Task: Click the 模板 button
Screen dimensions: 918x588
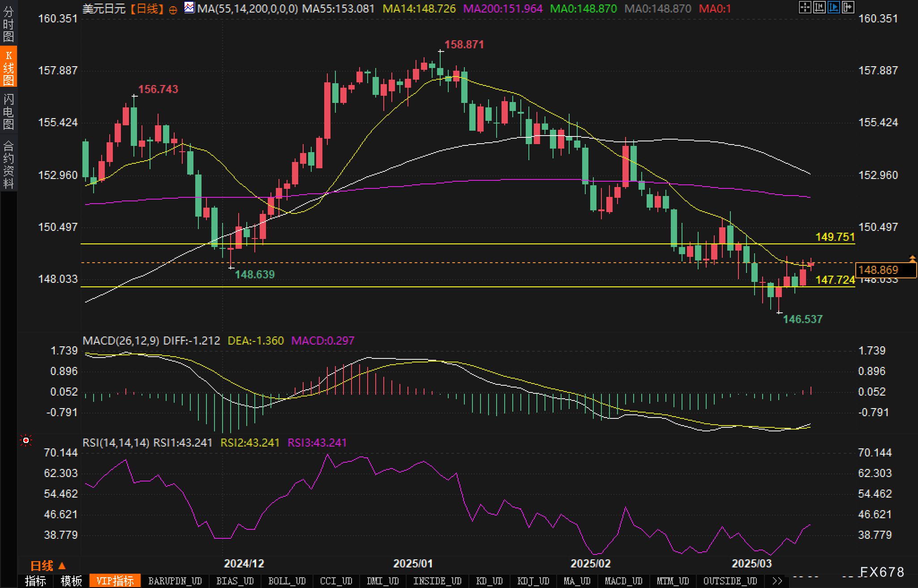Action: [x=71, y=581]
